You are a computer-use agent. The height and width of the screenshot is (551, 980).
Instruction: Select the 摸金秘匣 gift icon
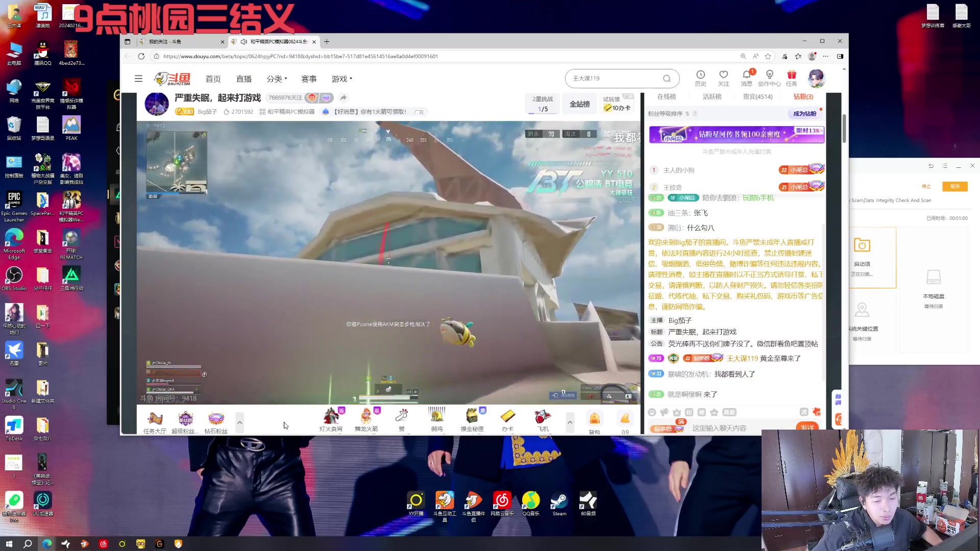coord(472,420)
